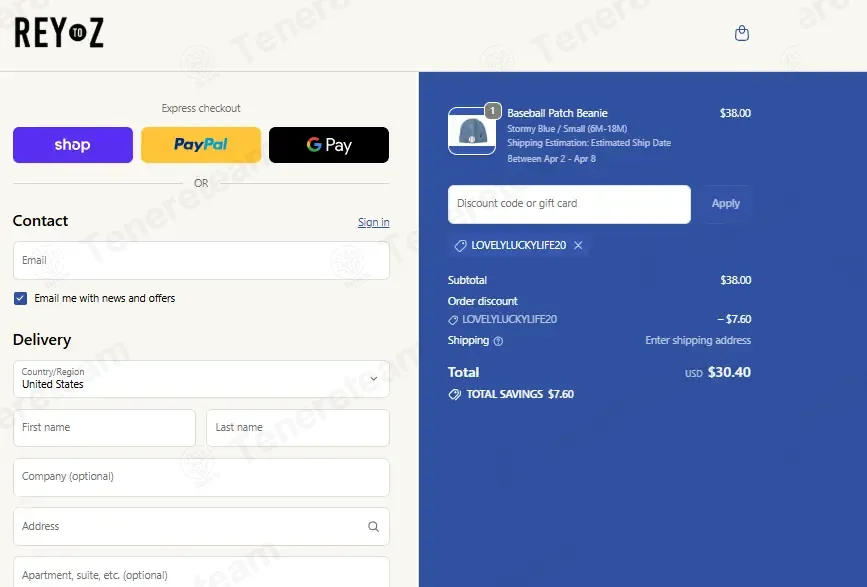Click the discount tag icon beside Order discount code
The image size is (867, 587).
(x=453, y=320)
